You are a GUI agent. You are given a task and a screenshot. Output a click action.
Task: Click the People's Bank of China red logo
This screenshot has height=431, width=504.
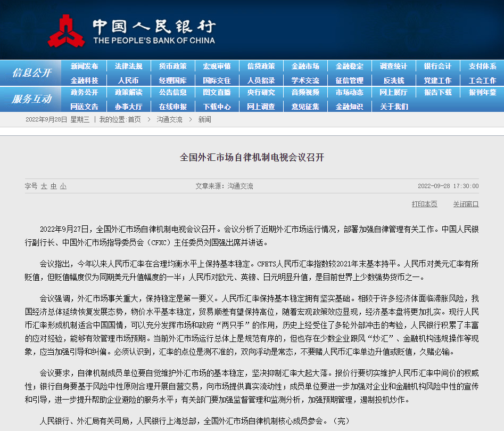pyautogui.click(x=66, y=31)
